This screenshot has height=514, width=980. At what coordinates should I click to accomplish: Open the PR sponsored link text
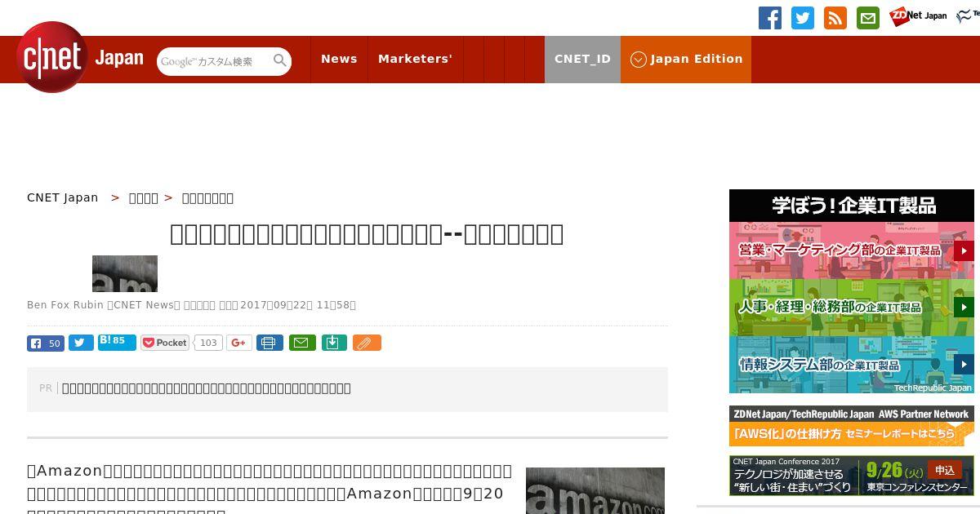(x=207, y=388)
